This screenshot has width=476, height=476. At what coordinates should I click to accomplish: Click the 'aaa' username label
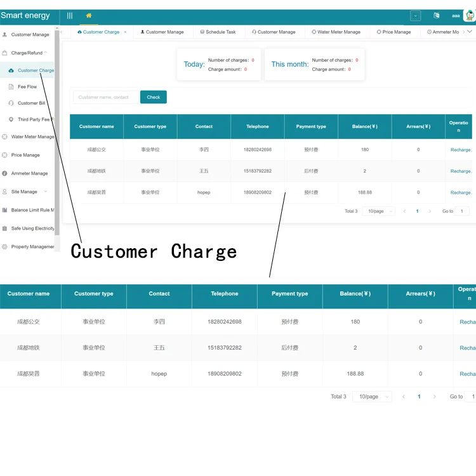tap(456, 16)
